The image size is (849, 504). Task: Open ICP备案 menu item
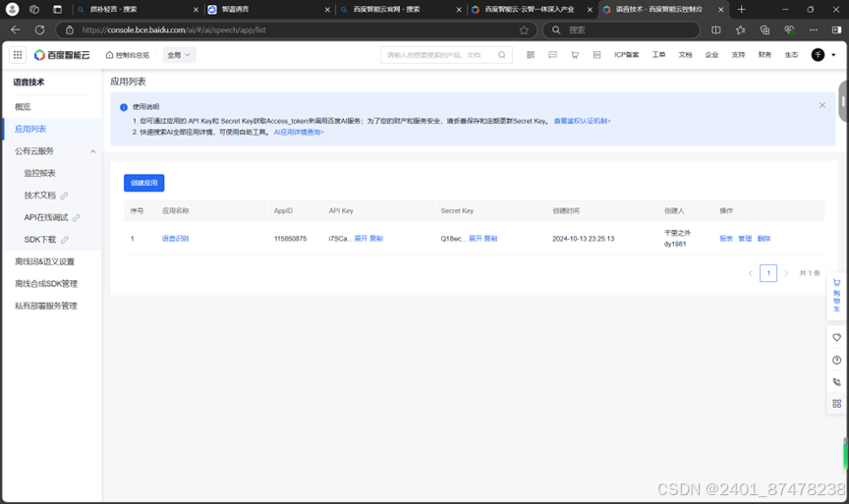pyautogui.click(x=627, y=55)
